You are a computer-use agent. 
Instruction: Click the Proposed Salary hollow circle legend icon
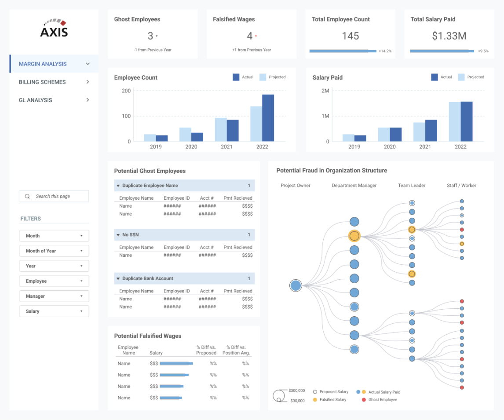coord(315,392)
